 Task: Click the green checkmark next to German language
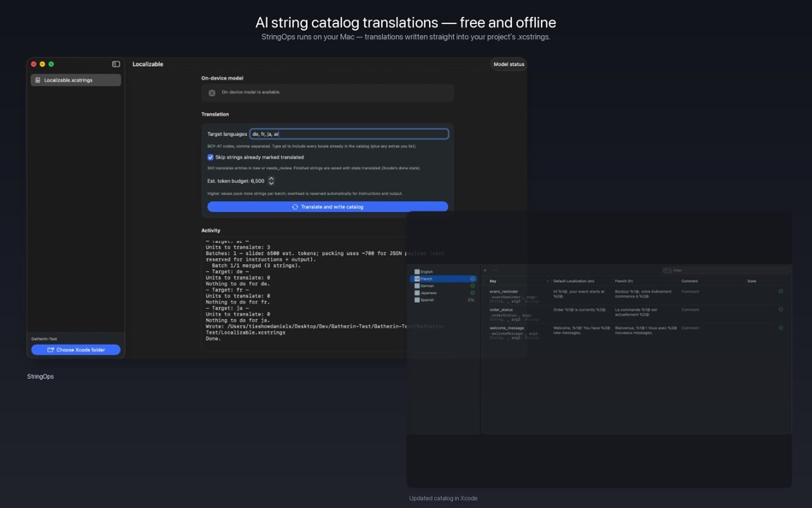pos(473,286)
